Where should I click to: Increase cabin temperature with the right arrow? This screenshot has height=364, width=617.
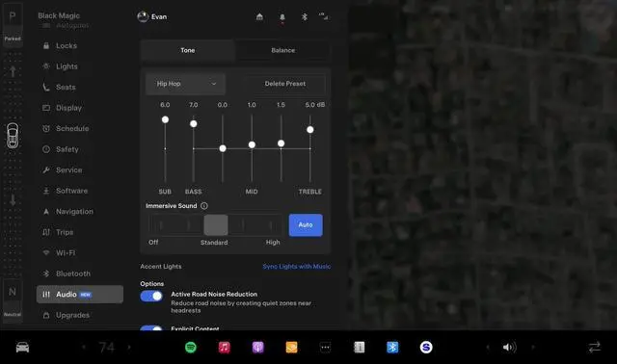[x=129, y=347]
